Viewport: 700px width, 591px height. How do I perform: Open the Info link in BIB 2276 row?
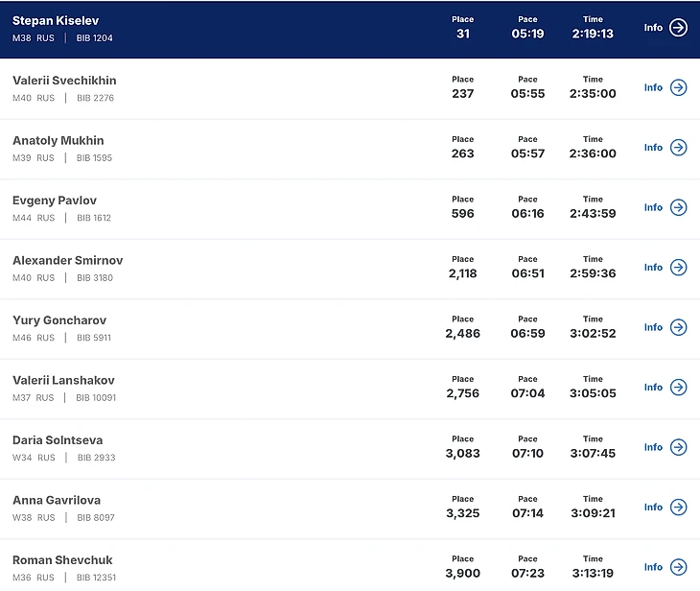point(653,88)
